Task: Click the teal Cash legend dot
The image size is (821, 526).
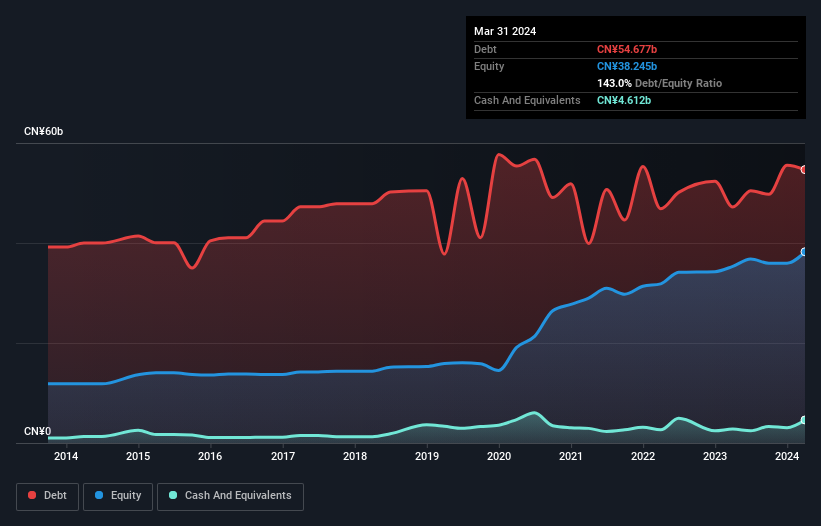Action: click(x=173, y=495)
